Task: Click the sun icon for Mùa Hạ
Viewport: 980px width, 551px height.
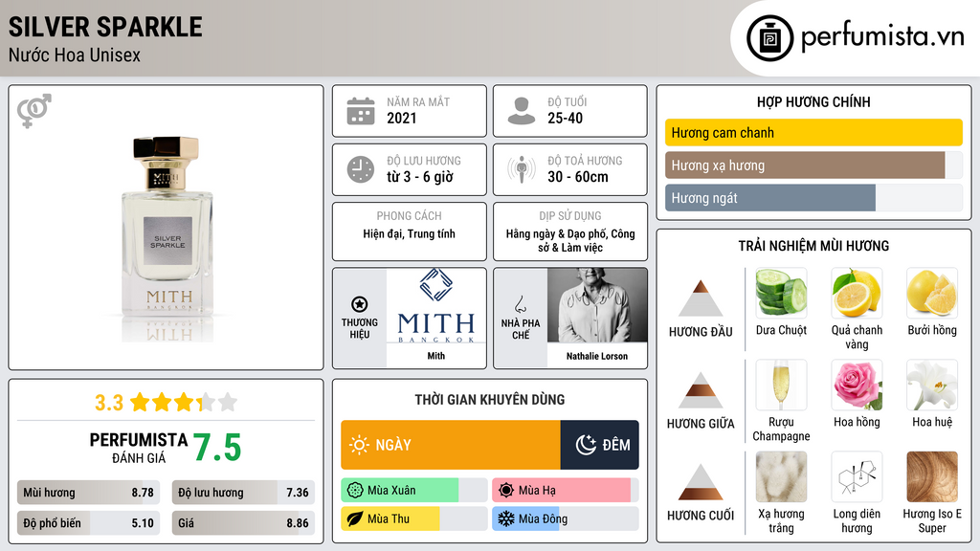Action: [x=505, y=491]
